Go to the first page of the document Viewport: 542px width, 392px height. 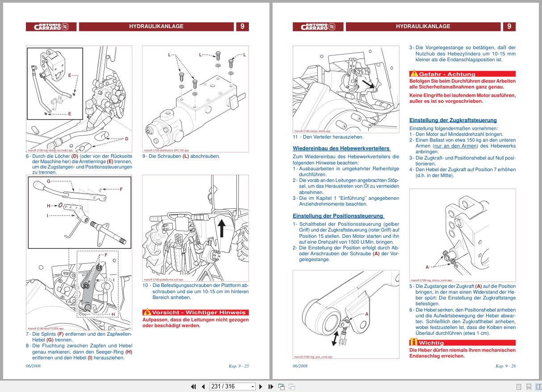pos(193,387)
